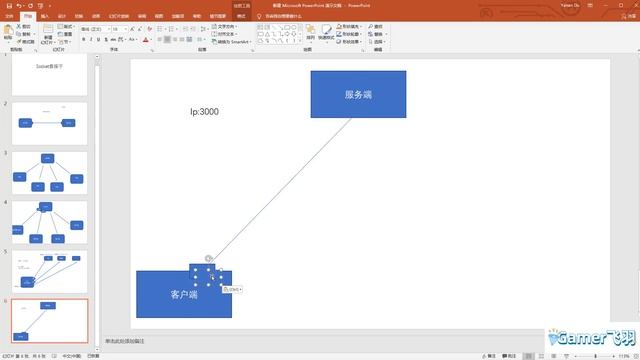Viewport: 640px width, 360px height.
Task: Switch to the Design tab
Action: tap(62, 16)
